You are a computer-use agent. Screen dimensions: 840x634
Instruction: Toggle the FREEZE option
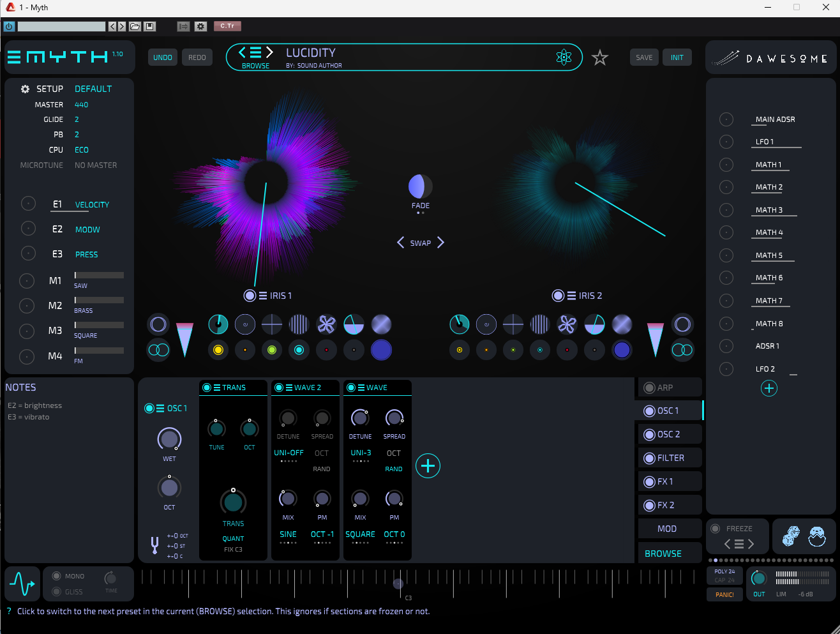[716, 529]
